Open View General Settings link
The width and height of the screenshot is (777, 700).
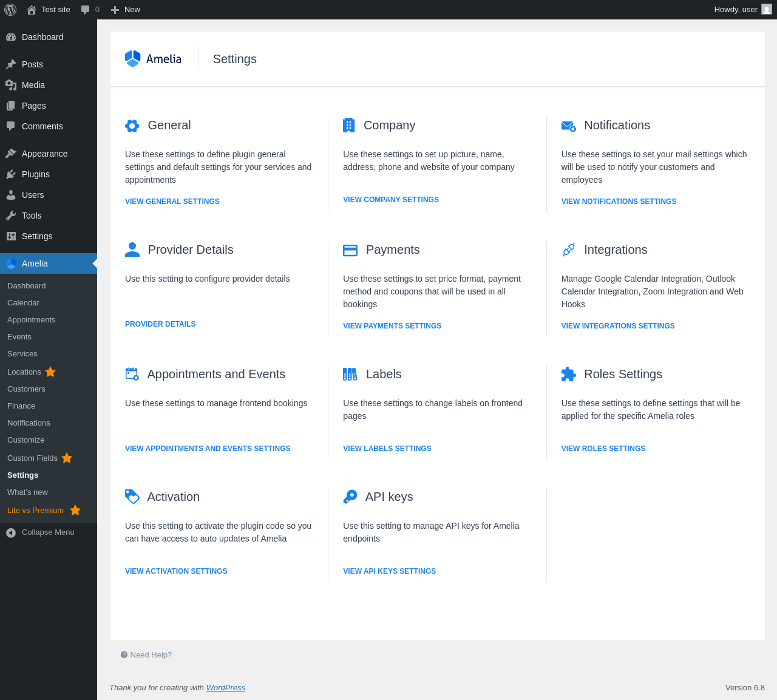pyautogui.click(x=172, y=202)
